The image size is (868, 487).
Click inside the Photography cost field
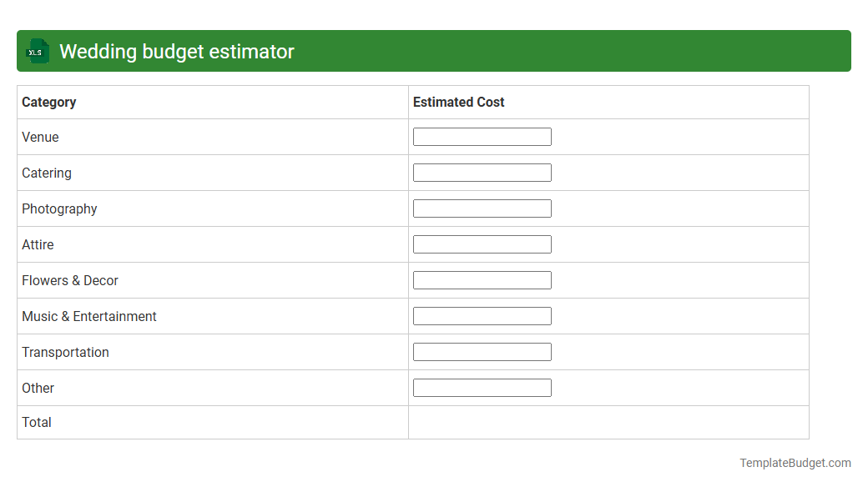tap(482, 208)
